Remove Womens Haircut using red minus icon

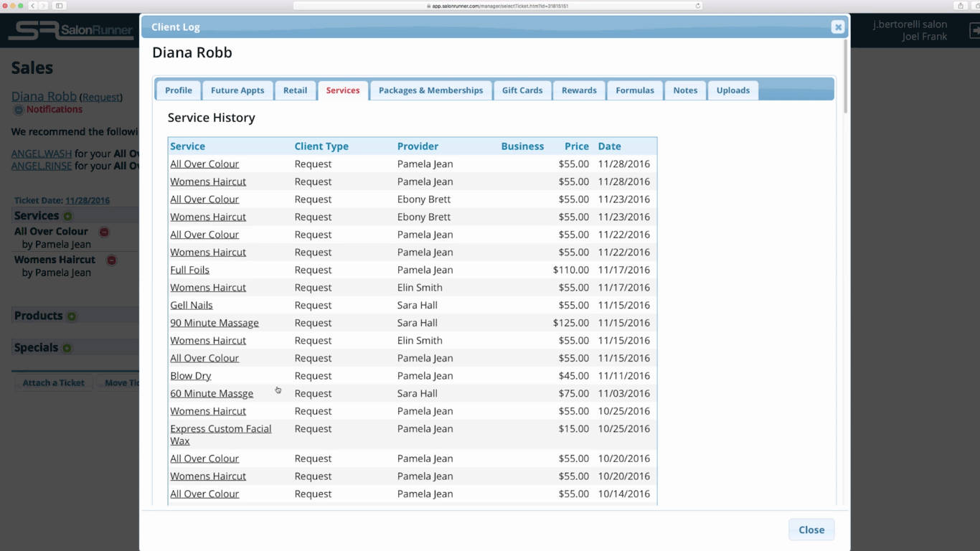(112, 260)
